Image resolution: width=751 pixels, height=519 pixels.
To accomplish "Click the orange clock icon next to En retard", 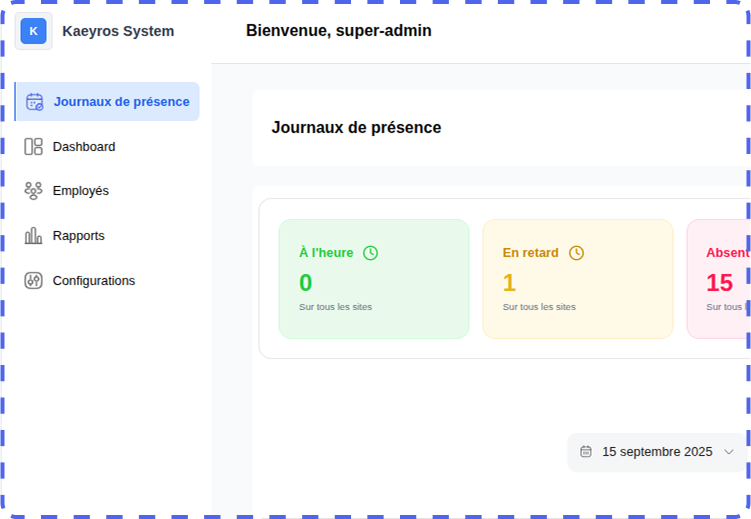I will [x=576, y=253].
